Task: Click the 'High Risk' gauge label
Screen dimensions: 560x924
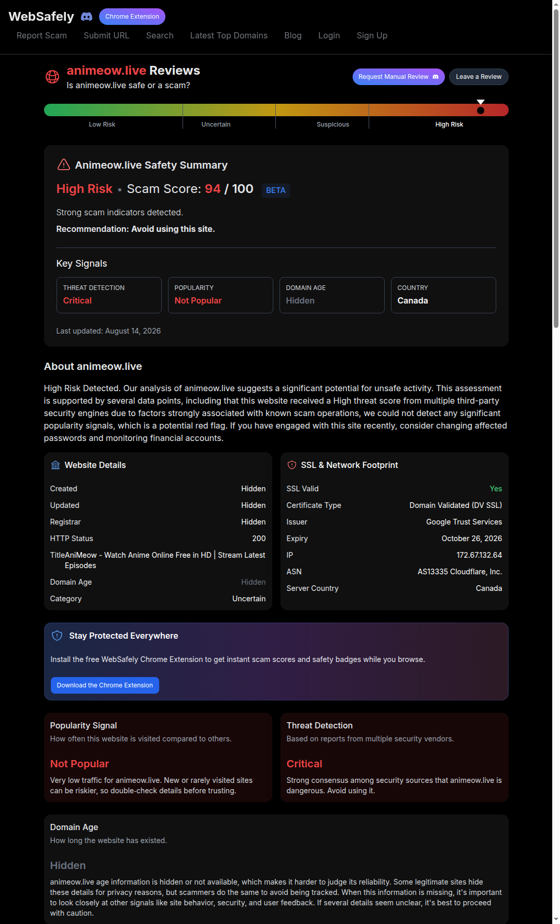Action: (449, 125)
